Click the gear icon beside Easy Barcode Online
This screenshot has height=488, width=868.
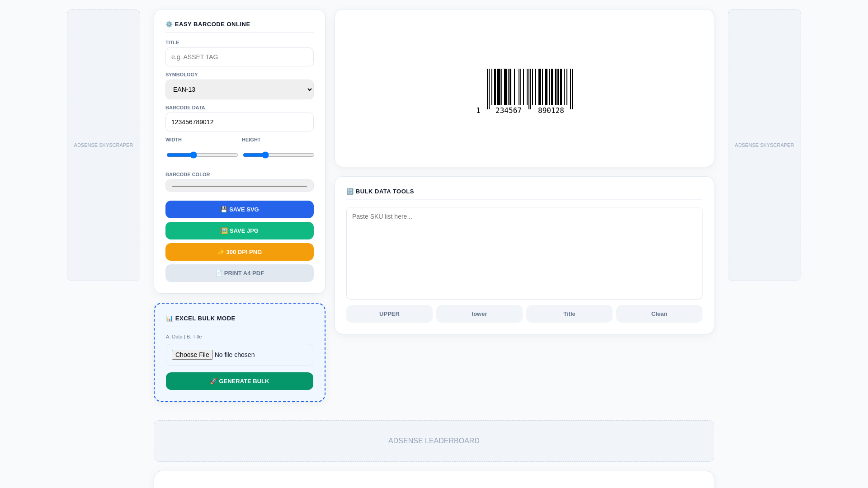(x=169, y=24)
